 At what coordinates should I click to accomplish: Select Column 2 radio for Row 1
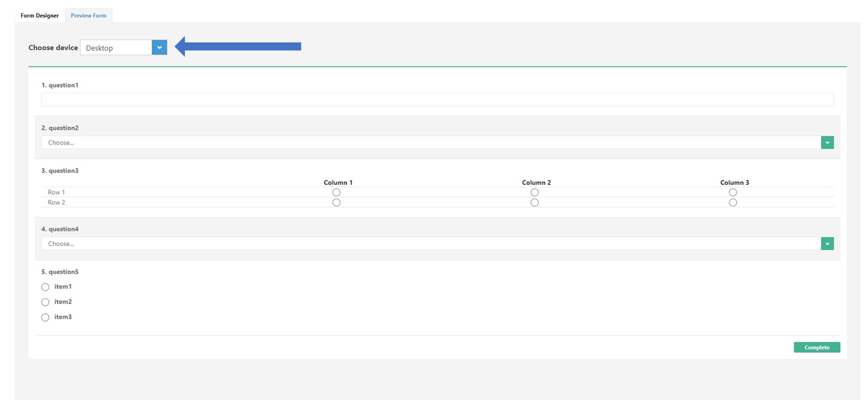click(x=534, y=192)
